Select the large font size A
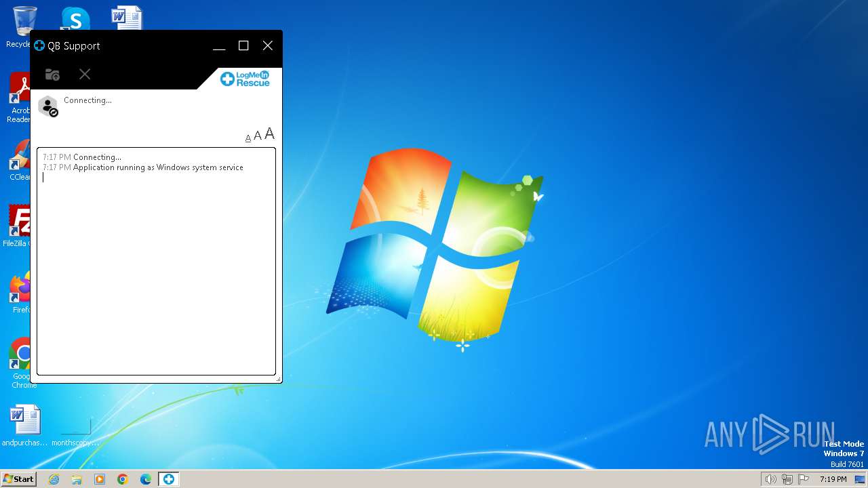The image size is (868, 488). pyautogui.click(x=269, y=134)
